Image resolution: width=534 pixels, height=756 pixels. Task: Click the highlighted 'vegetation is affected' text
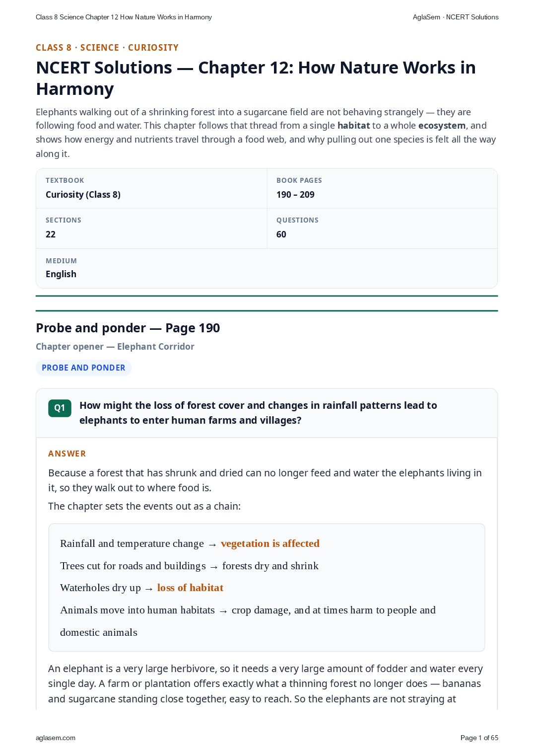270,543
